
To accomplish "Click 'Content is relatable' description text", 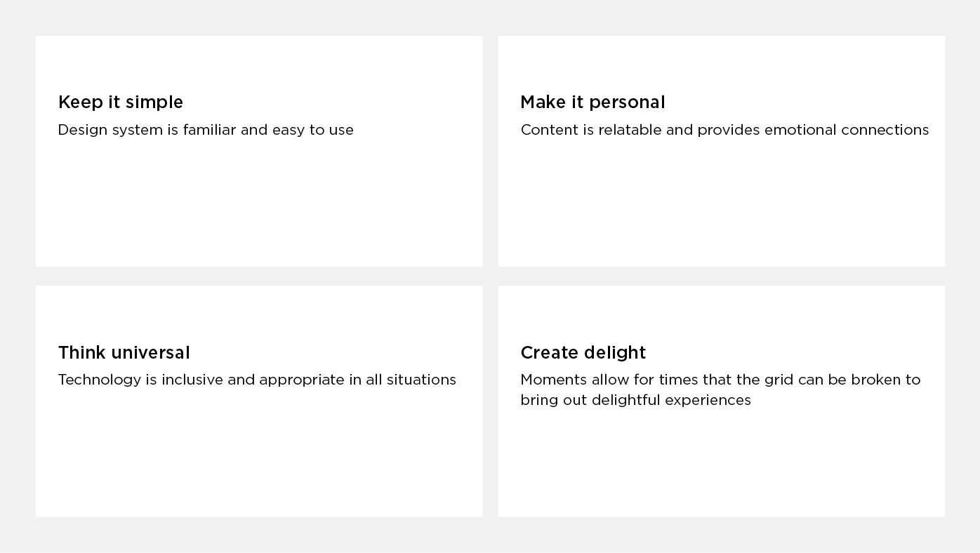I will coord(724,130).
